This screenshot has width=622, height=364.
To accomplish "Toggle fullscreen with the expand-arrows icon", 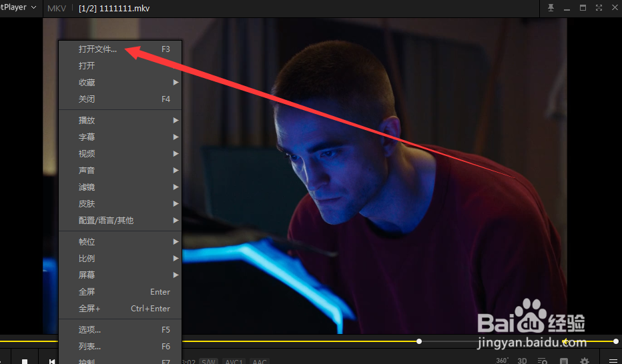I will [x=599, y=8].
